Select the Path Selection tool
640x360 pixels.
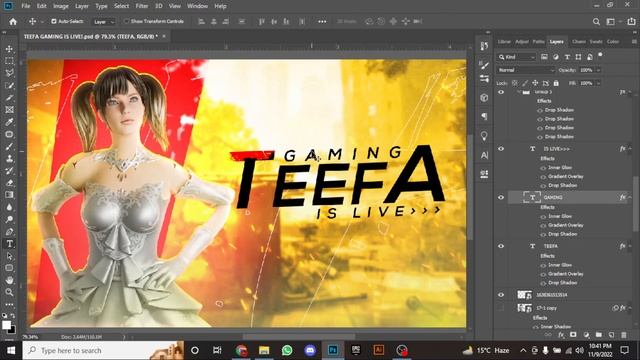click(9, 256)
